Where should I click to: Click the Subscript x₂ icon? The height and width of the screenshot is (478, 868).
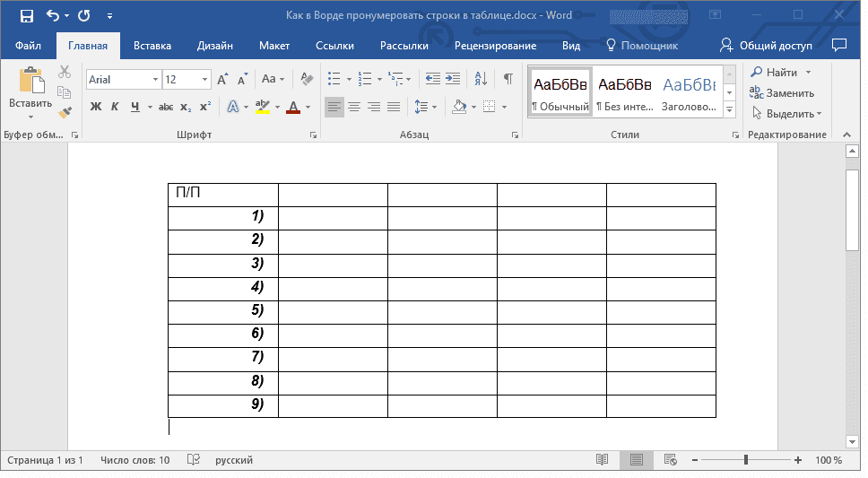click(x=186, y=107)
